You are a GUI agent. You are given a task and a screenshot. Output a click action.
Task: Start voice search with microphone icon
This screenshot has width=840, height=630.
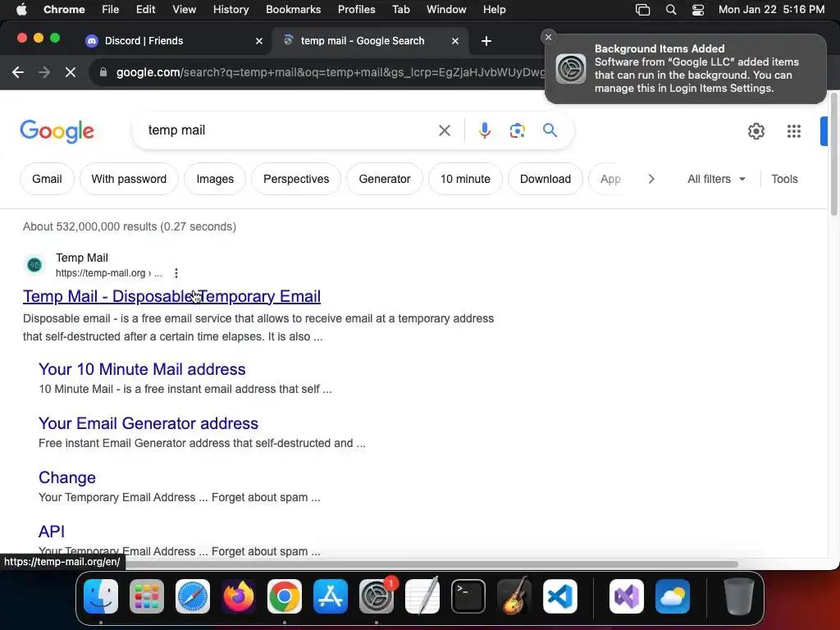[484, 130]
